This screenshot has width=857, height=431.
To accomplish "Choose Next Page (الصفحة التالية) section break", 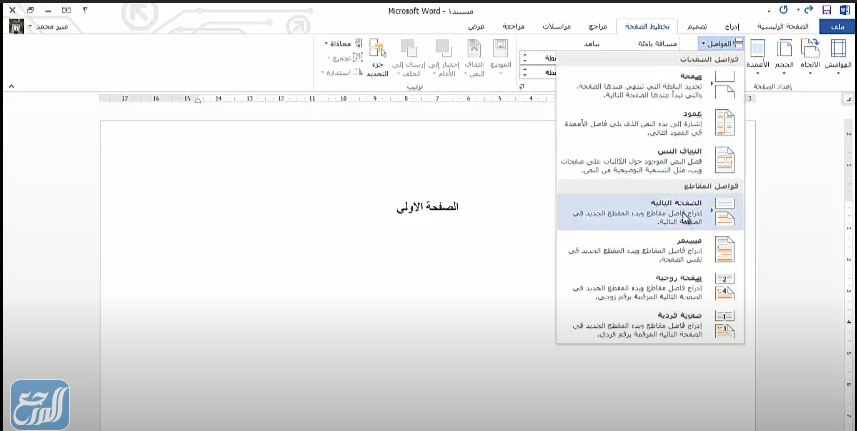I will pyautogui.click(x=650, y=211).
